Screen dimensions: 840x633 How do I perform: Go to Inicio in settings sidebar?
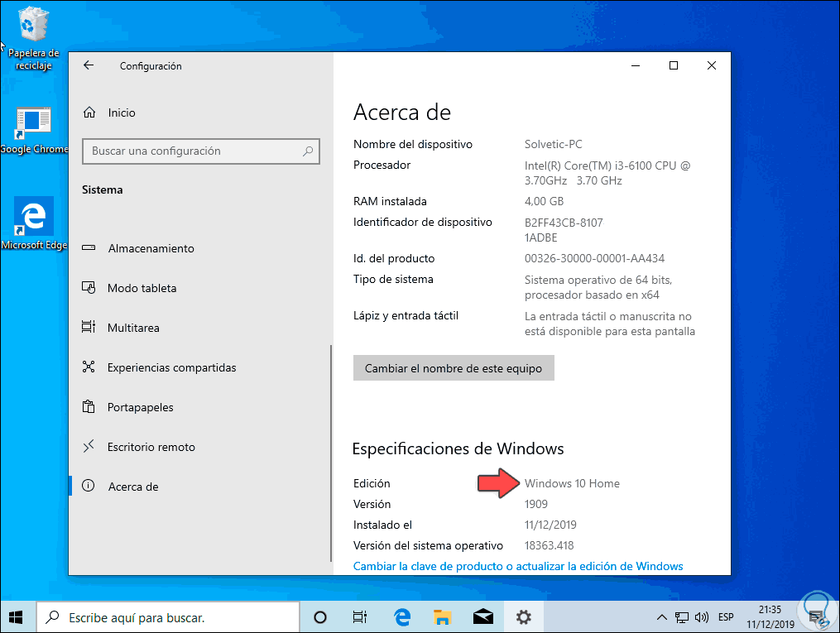pos(122,113)
